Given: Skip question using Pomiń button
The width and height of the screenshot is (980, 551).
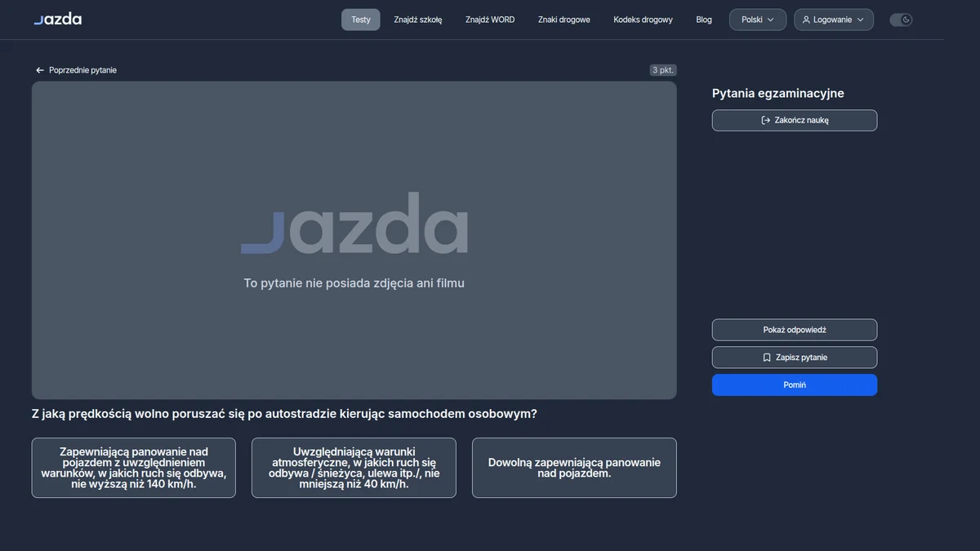Looking at the screenshot, I should click(x=795, y=385).
